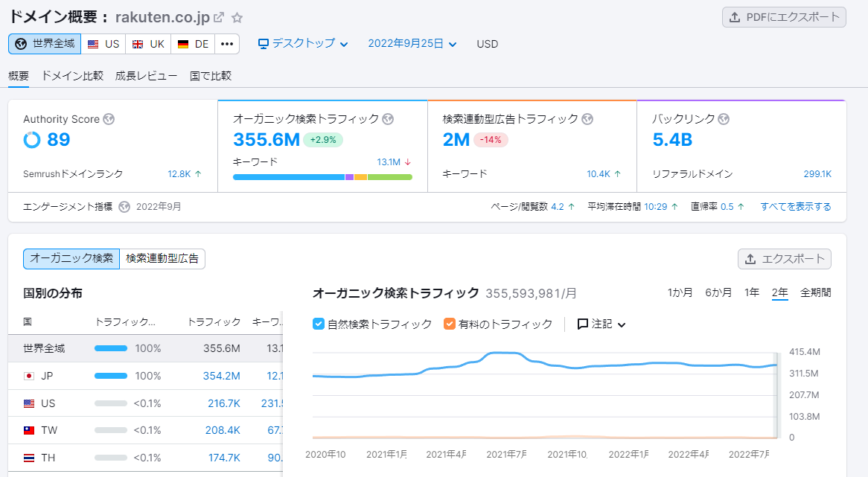The height and width of the screenshot is (477, 868).
Task: Click the PDFにエクスポート button
Action: [x=784, y=17]
